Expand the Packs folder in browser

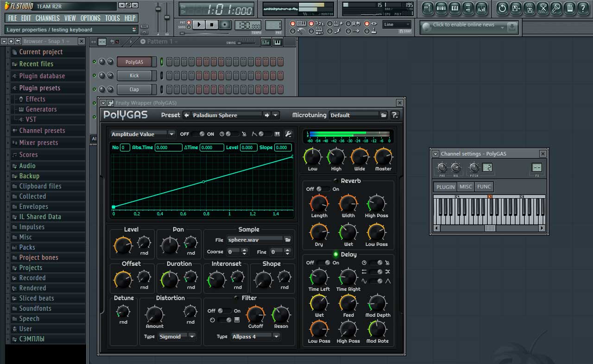[27, 247]
